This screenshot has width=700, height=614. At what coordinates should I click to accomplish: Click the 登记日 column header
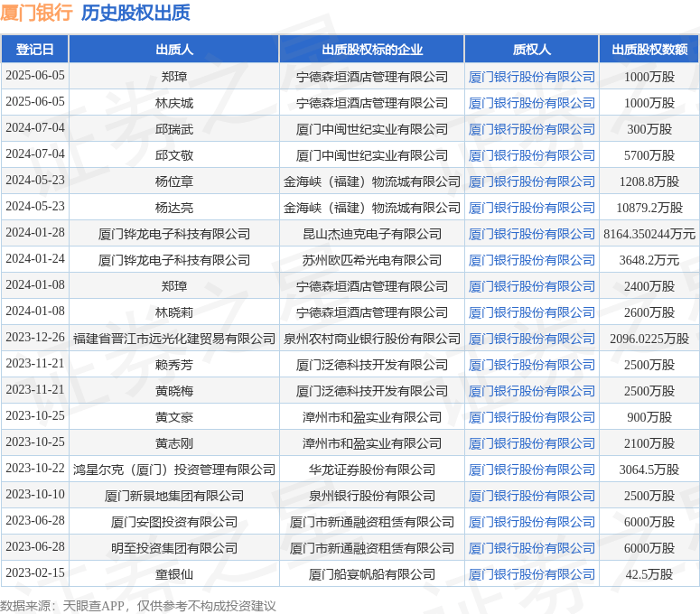coord(35,49)
